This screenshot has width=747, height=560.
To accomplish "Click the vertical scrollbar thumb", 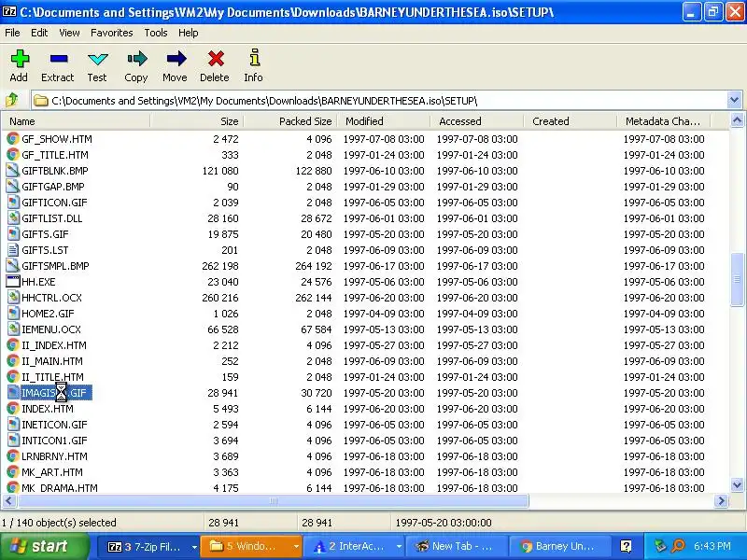I will coord(737,279).
